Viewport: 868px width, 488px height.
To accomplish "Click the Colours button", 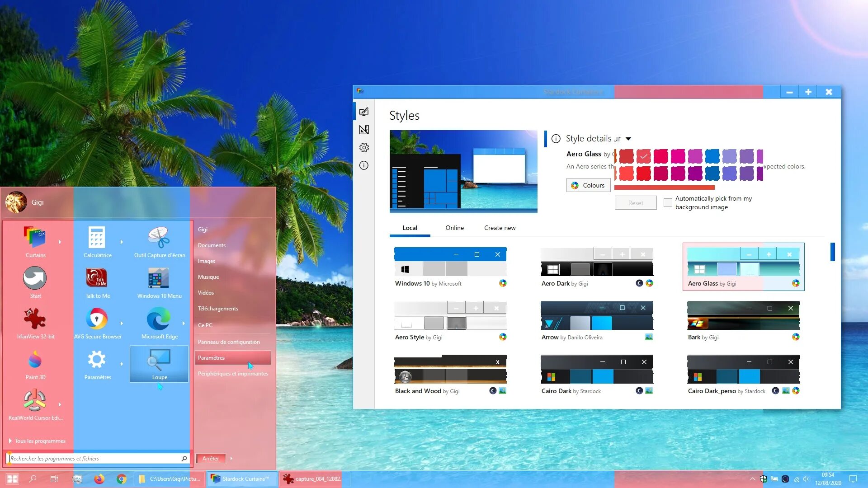I will pyautogui.click(x=588, y=185).
